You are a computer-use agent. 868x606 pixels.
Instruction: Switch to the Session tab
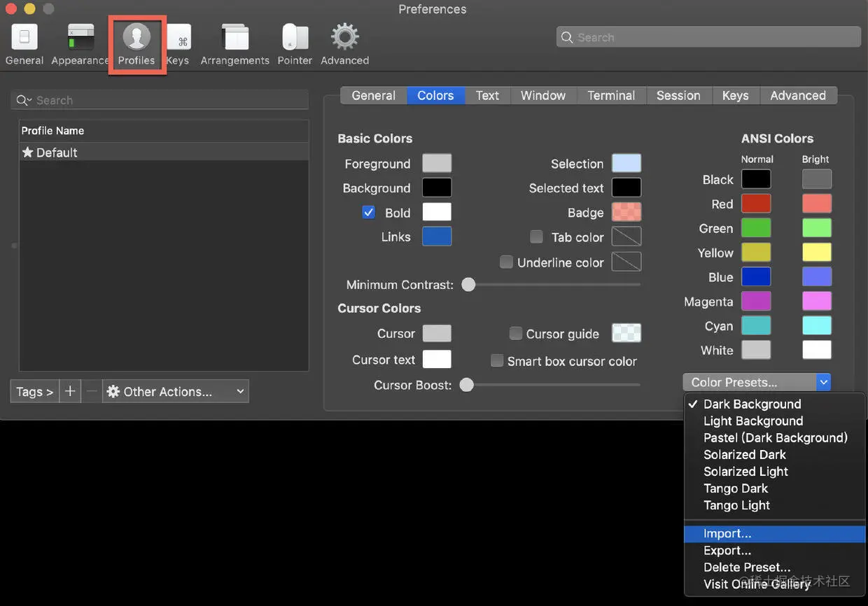click(x=678, y=95)
